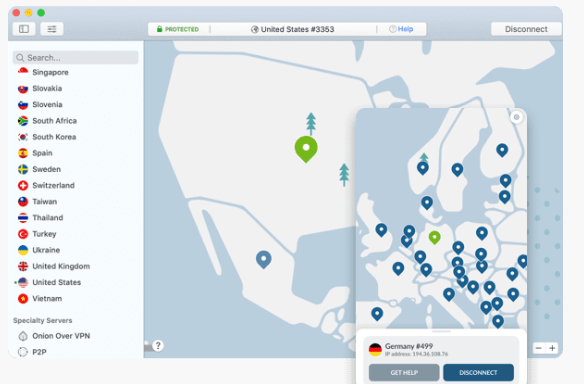This screenshot has height=384, width=584.
Task: Click the blue server pin on main map
Action: [x=264, y=260]
